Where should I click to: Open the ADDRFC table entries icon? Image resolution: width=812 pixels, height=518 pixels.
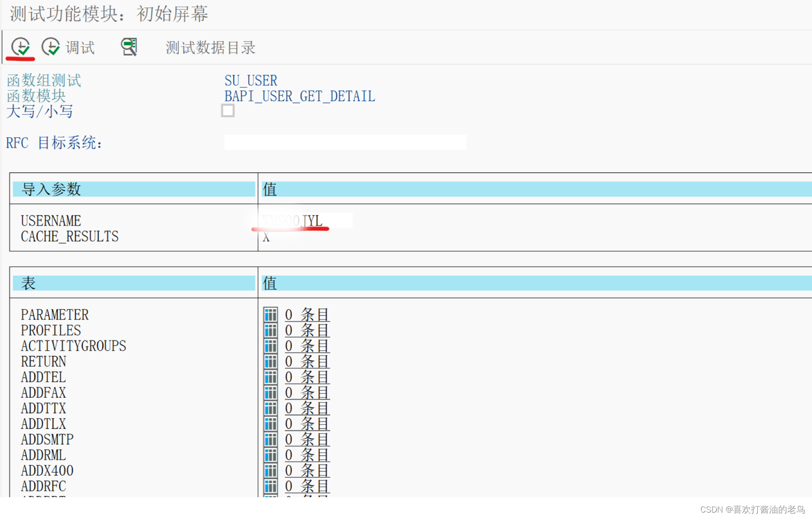tap(270, 486)
